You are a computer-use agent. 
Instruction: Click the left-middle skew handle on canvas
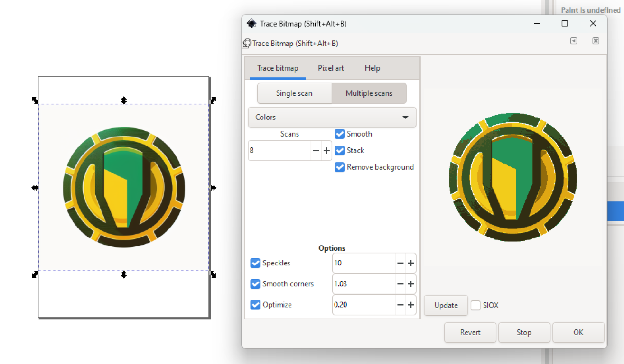(x=35, y=188)
